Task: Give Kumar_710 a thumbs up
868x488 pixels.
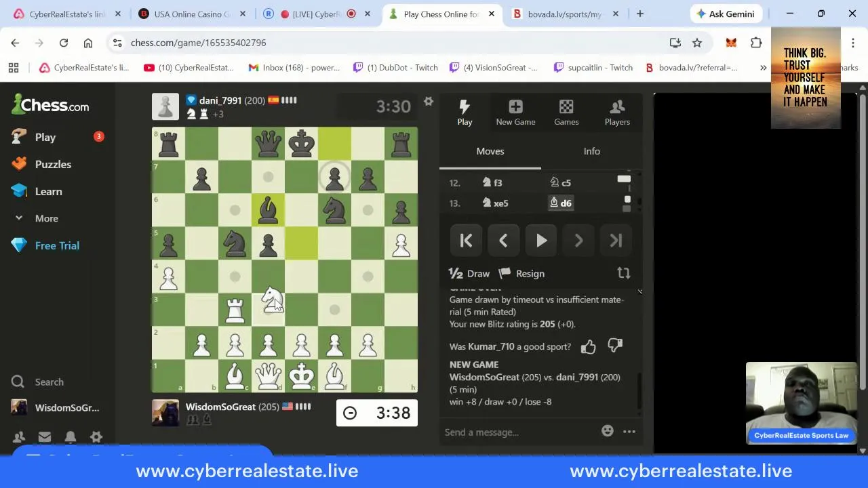Action: click(588, 346)
